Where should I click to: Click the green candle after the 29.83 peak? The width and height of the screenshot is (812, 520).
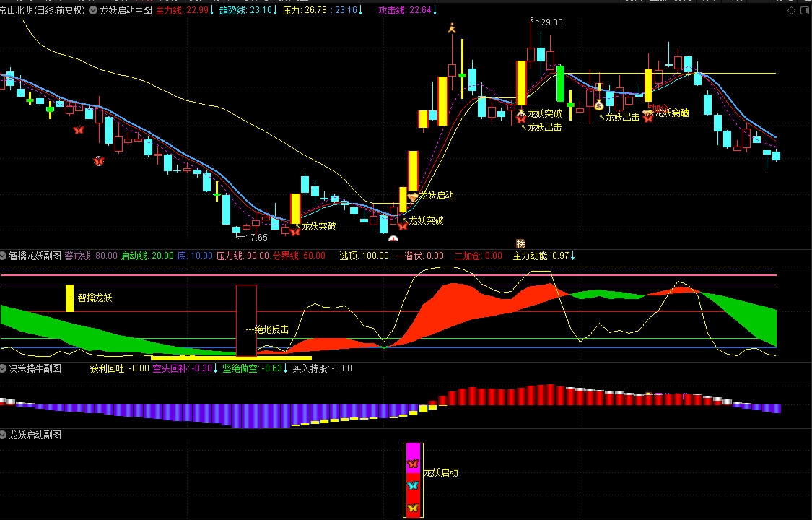[x=560, y=83]
